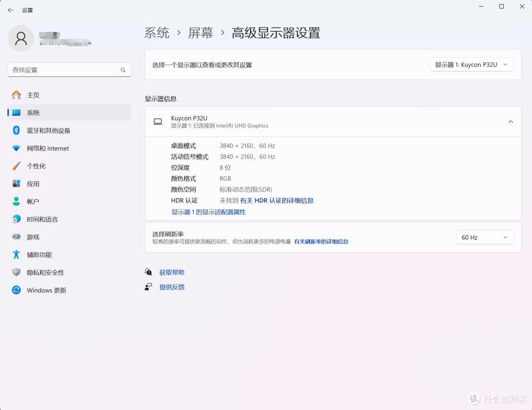Select 蓝牙和其他设备 in the sidebar
Screen dimensions: 532x410
(69, 130)
